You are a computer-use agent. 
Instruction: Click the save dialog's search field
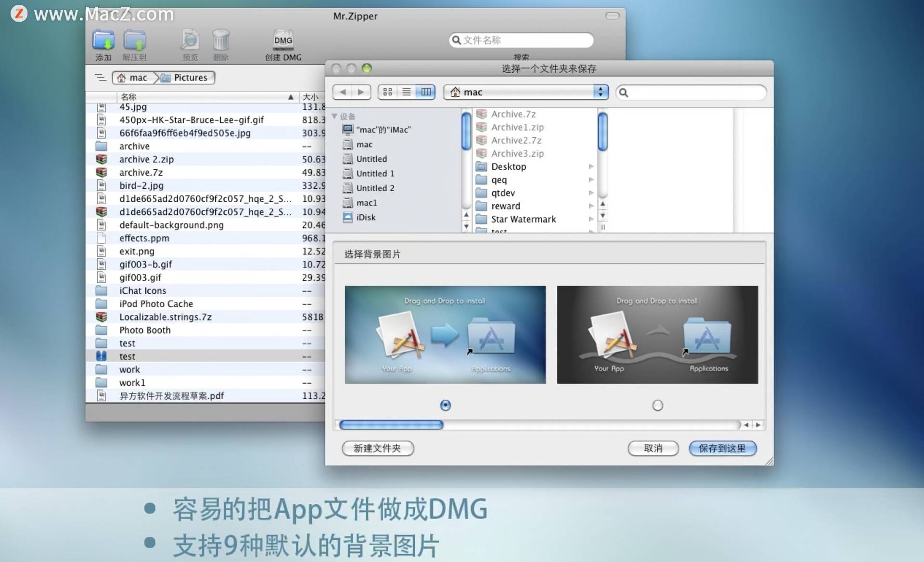[691, 92]
